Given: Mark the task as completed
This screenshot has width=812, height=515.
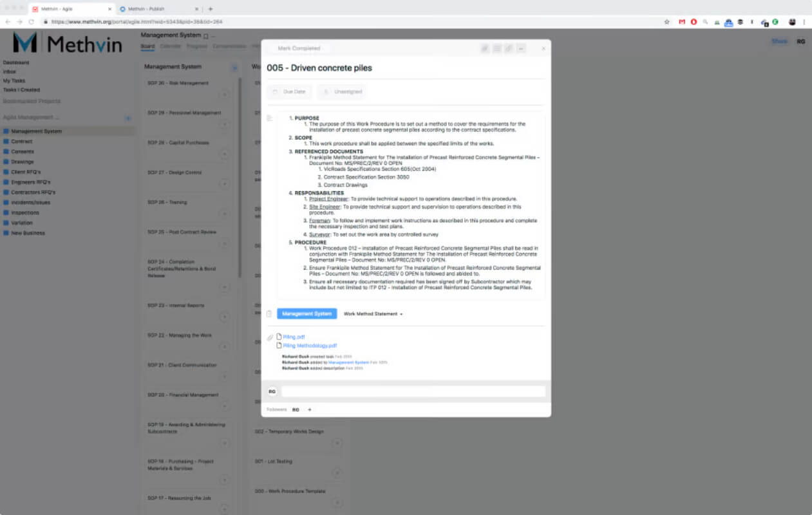Looking at the screenshot, I should pos(297,48).
